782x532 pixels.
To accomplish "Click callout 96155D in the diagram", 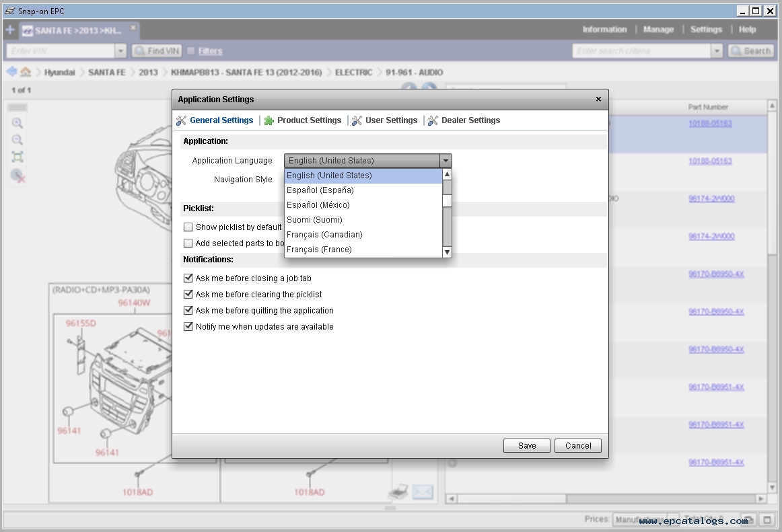I will 81,324.
